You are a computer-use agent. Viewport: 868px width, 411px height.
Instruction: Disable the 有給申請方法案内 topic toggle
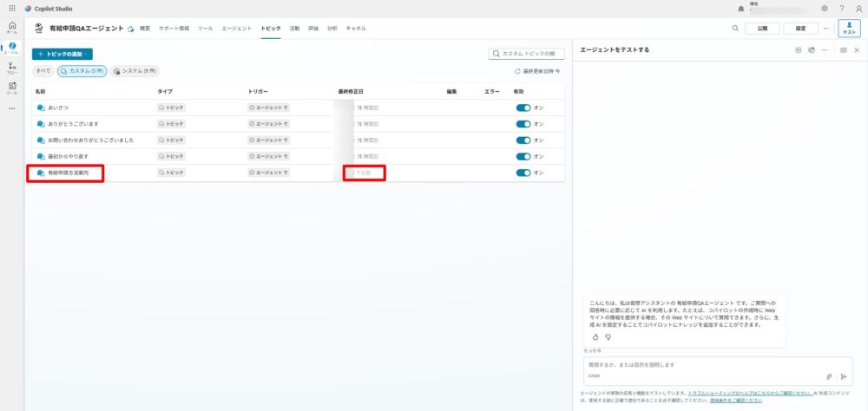(523, 173)
